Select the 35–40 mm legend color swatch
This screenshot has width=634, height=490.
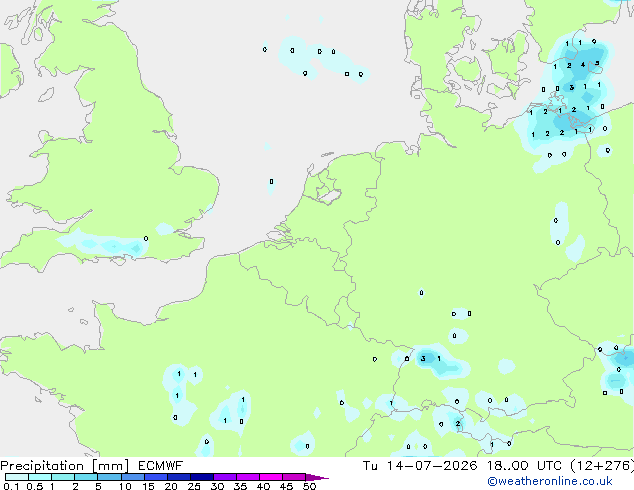point(247,477)
